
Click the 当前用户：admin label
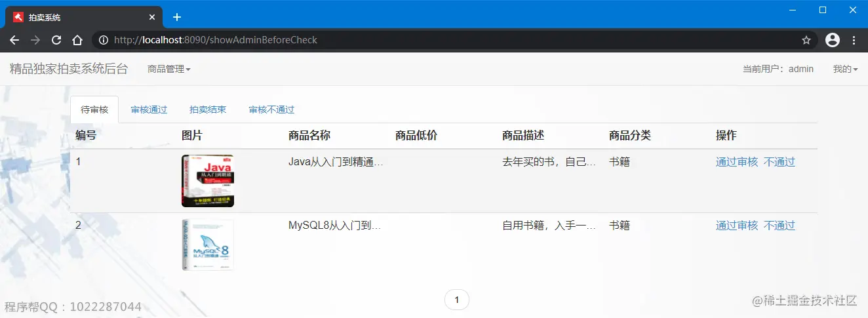click(x=778, y=69)
